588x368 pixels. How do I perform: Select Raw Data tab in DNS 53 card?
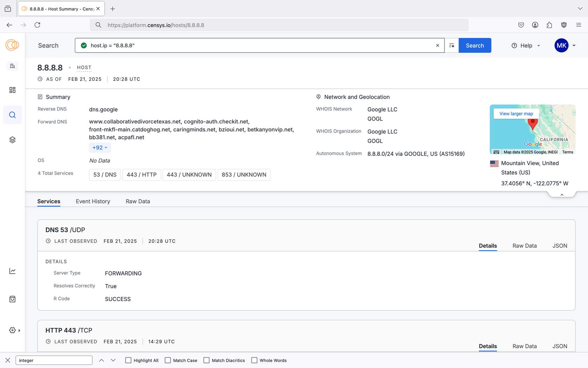[x=525, y=246]
